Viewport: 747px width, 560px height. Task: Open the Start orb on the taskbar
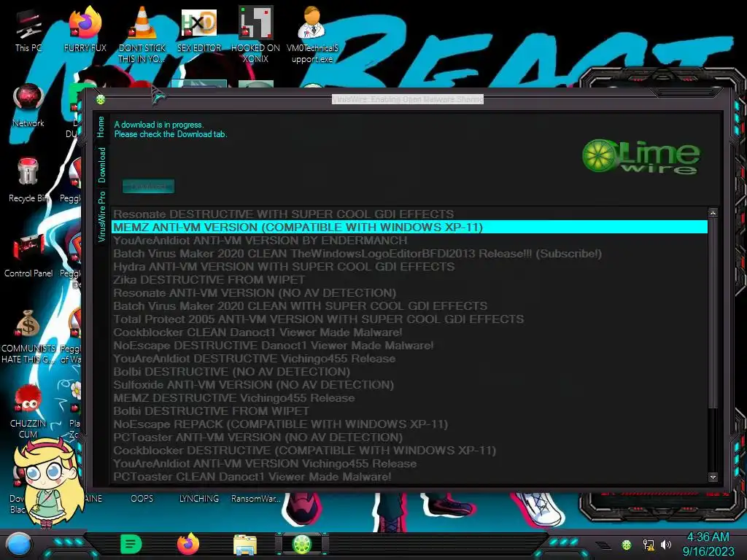(18, 545)
